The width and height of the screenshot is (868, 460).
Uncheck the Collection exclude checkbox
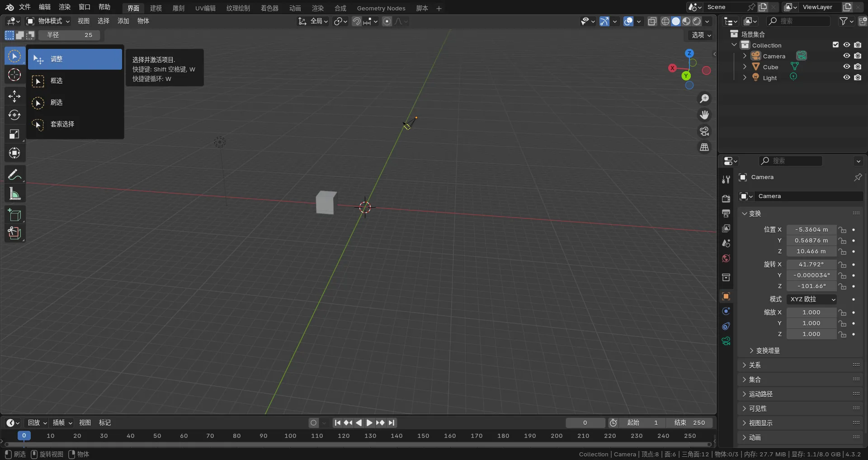(835, 45)
